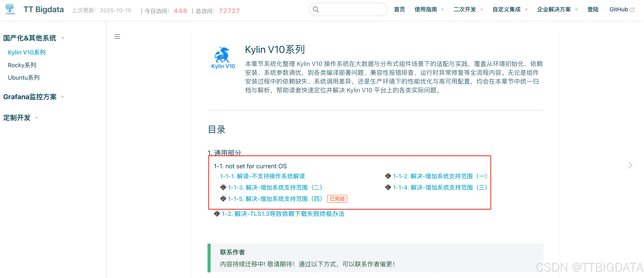The width and height of the screenshot is (644, 278).
Task: Click the gem icon beside 1-1-3 link
Action: [223, 187]
